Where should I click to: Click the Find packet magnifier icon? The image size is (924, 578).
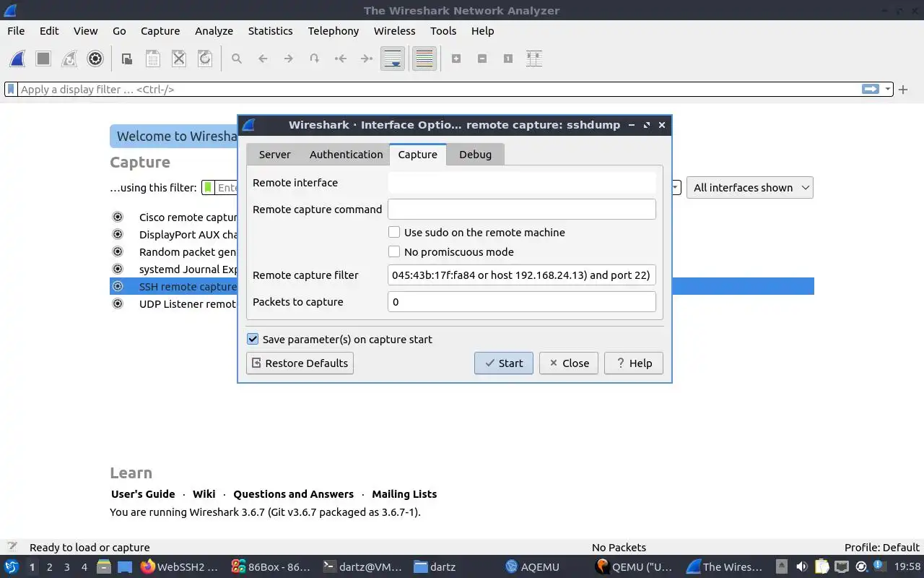pos(237,59)
